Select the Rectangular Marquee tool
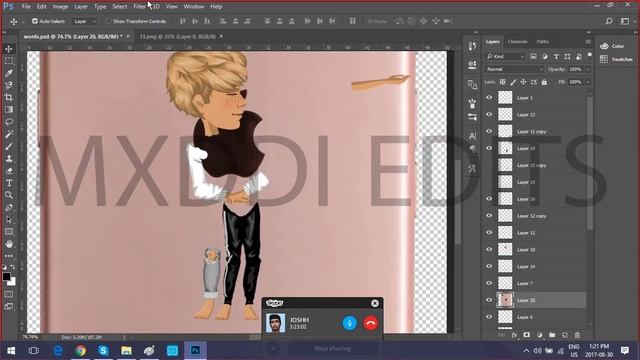Viewport: 640px width, 360px height. [9, 61]
